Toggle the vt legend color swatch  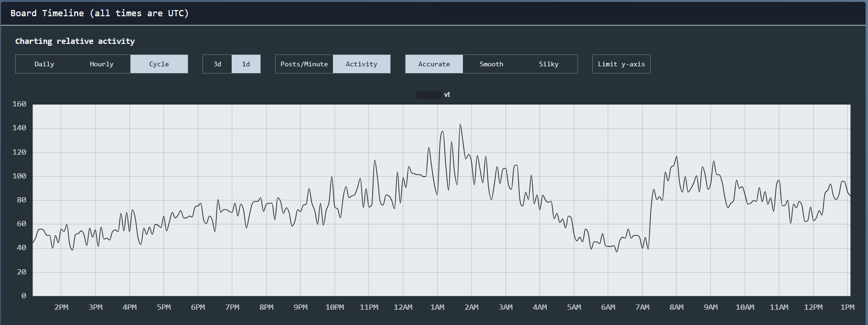click(x=429, y=94)
